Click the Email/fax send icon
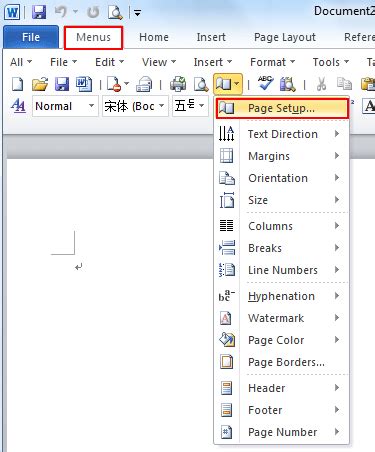This screenshot has width=375, height=452. 144,84
